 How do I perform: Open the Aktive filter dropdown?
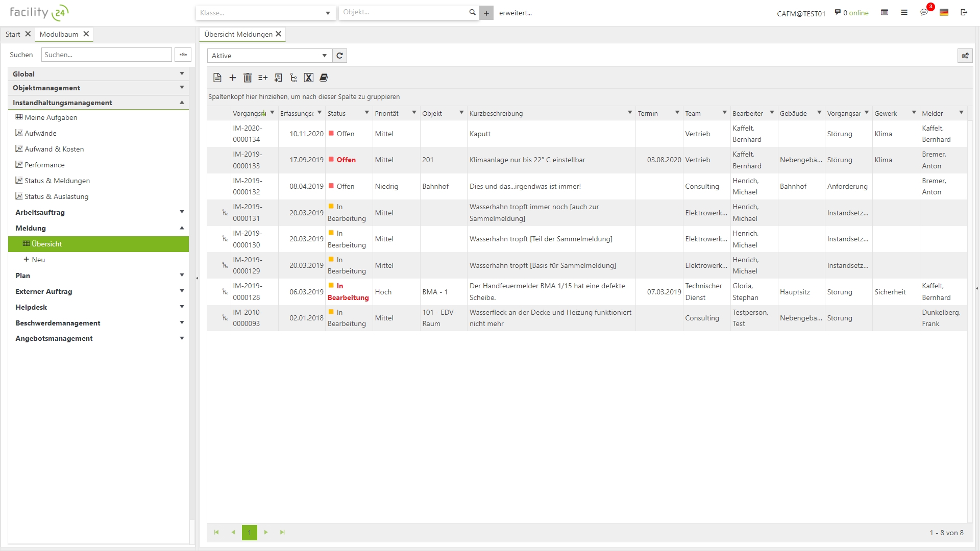coord(324,56)
